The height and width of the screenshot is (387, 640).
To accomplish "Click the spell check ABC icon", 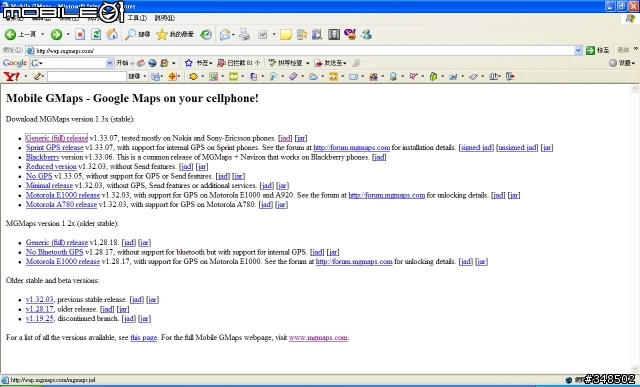I will tap(272, 63).
